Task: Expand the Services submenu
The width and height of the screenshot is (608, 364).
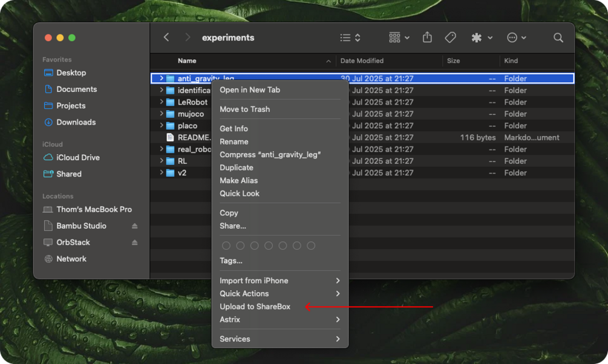Action: (280, 339)
